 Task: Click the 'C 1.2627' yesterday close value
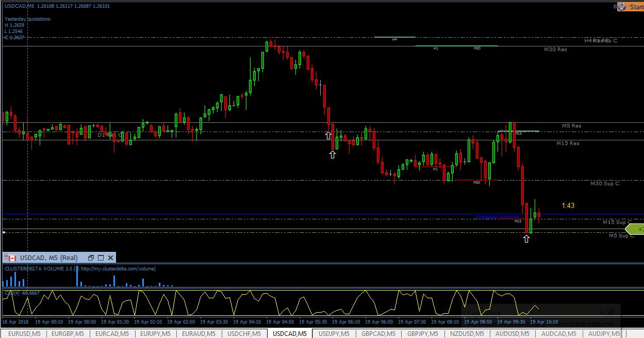click(14, 38)
